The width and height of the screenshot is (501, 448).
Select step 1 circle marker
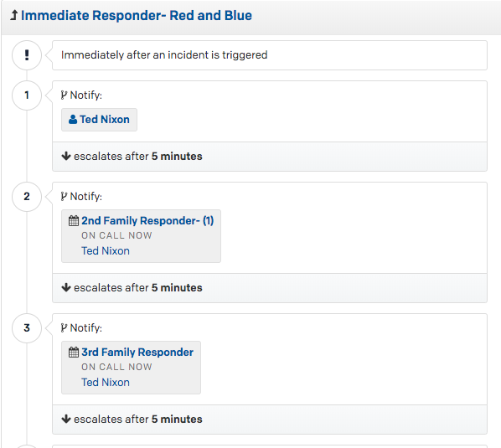coord(27,95)
